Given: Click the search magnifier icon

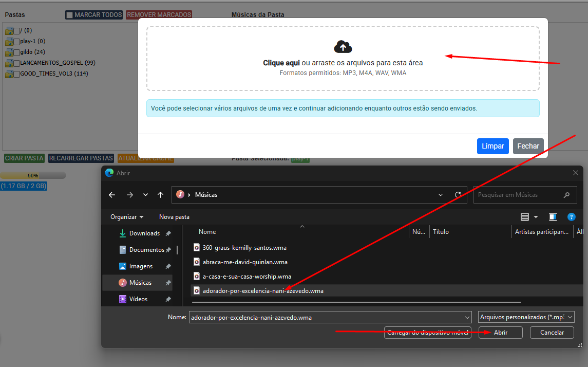Looking at the screenshot, I should click(566, 195).
